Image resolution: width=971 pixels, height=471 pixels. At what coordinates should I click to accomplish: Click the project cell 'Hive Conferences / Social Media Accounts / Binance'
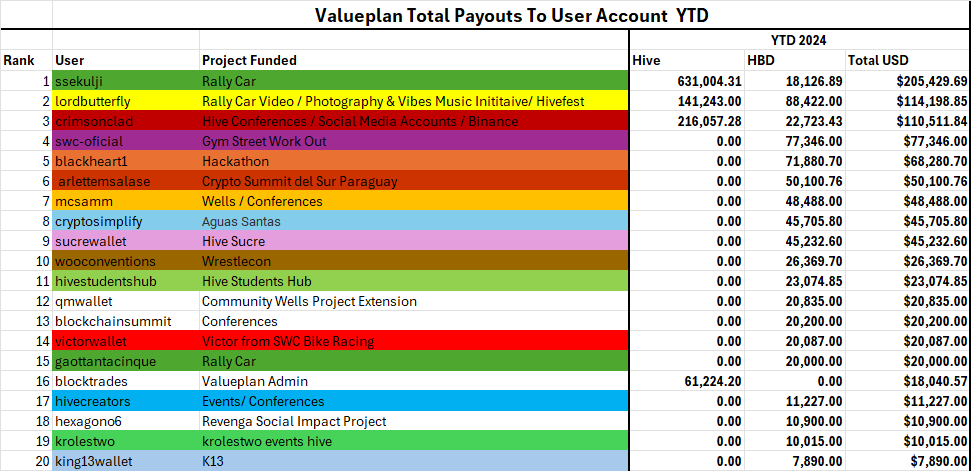coord(414,121)
